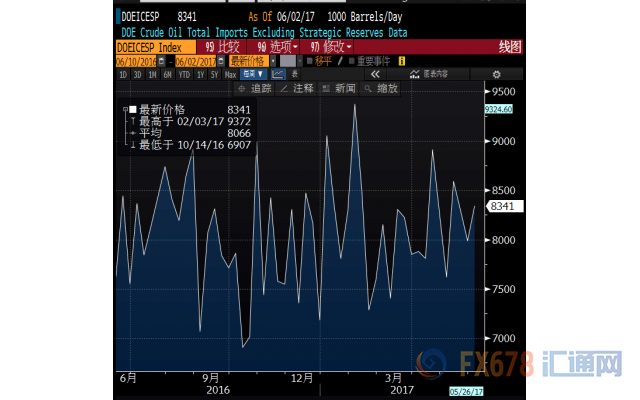Toggle the 最新价格 legend series box

tap(133, 109)
